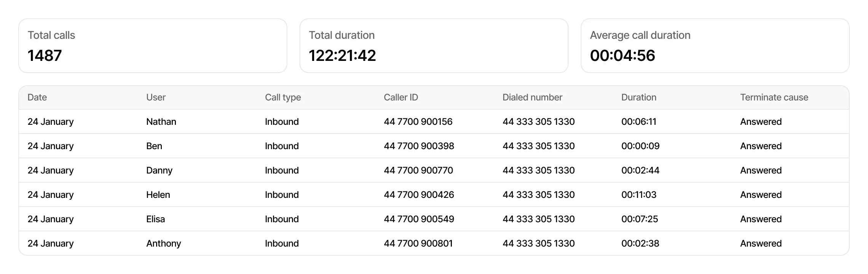Click duration 00:02:38 in Anthony's row
The width and height of the screenshot is (868, 274).
(640, 244)
